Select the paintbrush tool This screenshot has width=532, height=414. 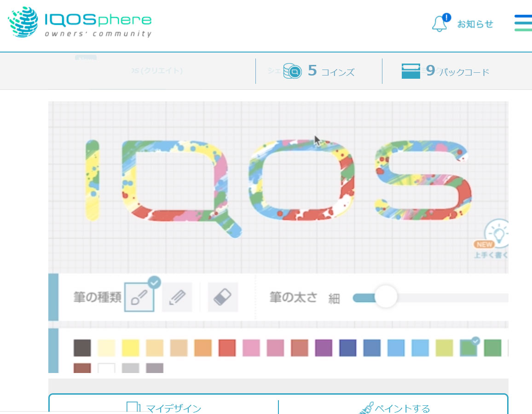[x=139, y=297]
